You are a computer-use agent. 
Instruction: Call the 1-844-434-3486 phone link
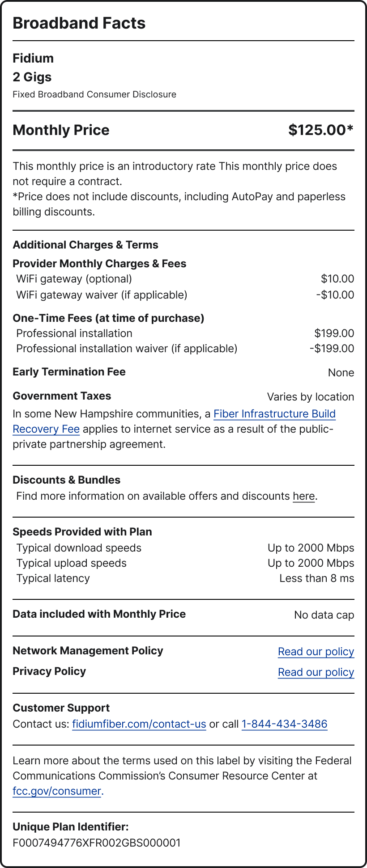tap(284, 724)
